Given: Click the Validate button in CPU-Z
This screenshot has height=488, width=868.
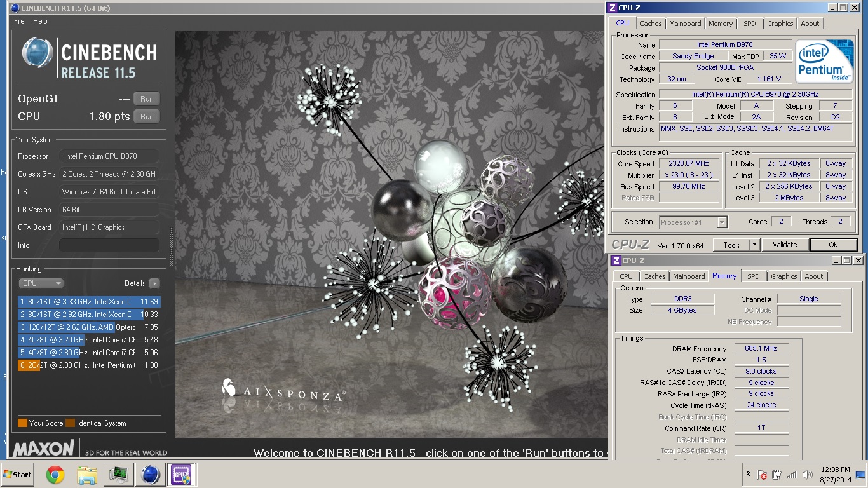Looking at the screenshot, I should pyautogui.click(x=785, y=245).
